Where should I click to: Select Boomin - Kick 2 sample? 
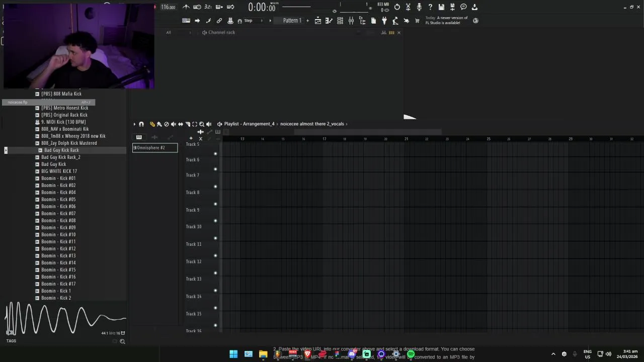[56, 298]
